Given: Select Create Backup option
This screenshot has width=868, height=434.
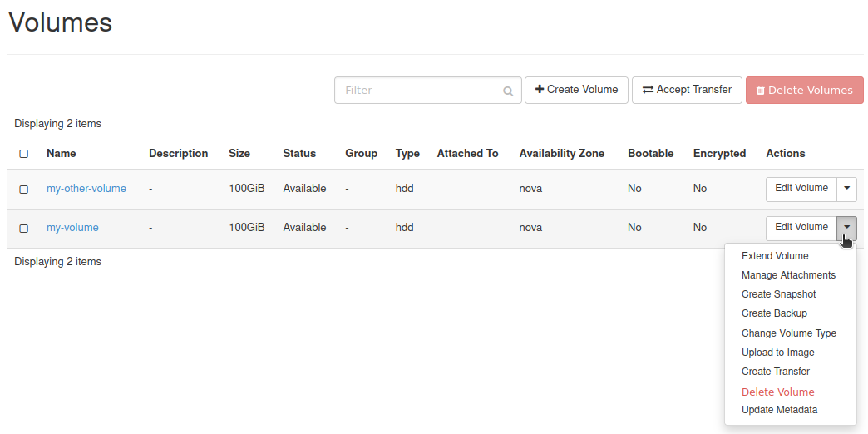Looking at the screenshot, I should click(774, 313).
